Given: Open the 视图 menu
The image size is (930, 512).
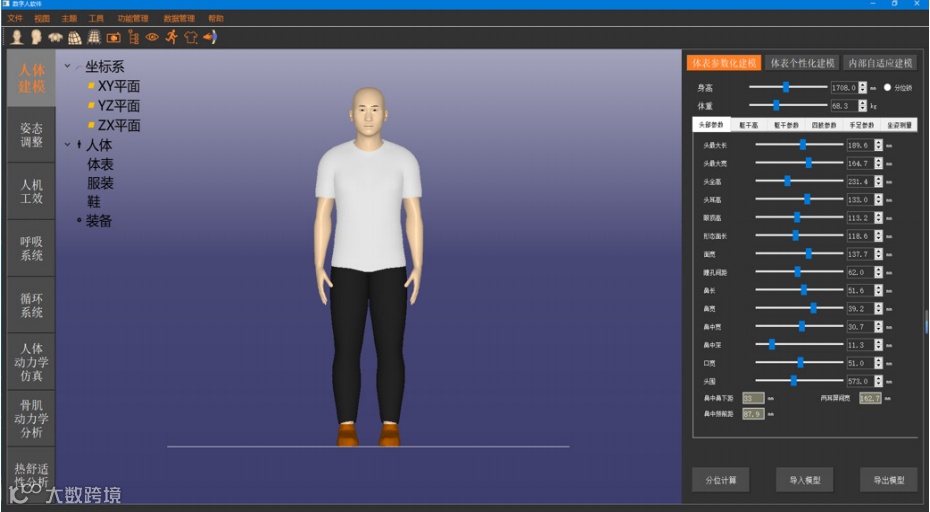Looking at the screenshot, I should point(42,18).
